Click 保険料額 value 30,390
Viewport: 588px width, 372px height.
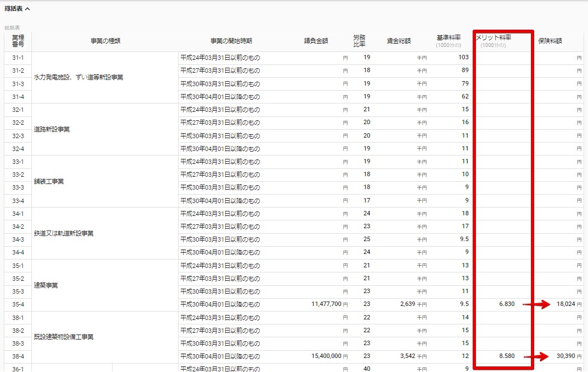point(566,356)
